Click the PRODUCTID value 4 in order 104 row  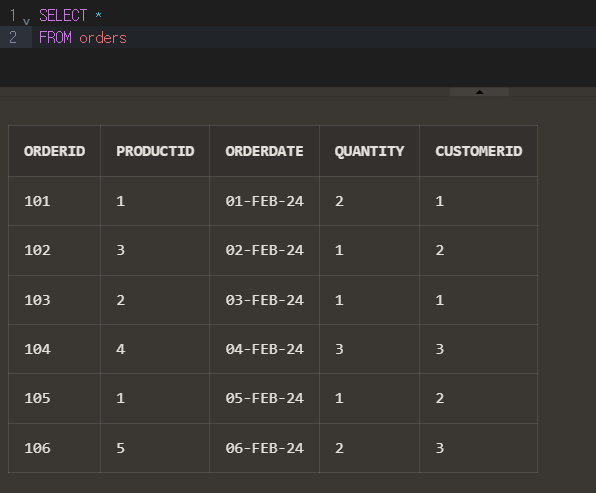[120, 349]
